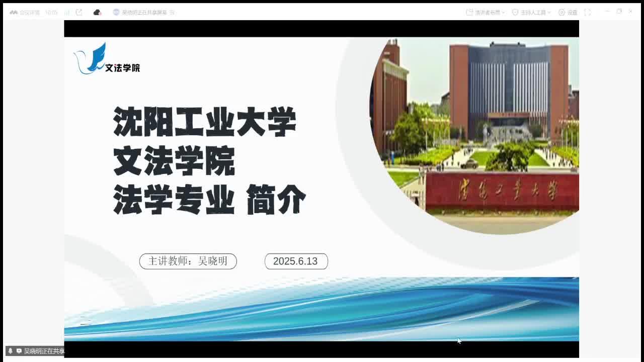This screenshot has height=362, width=644.
Task: Click the pop-out share icon in top bar
Action: (x=79, y=13)
